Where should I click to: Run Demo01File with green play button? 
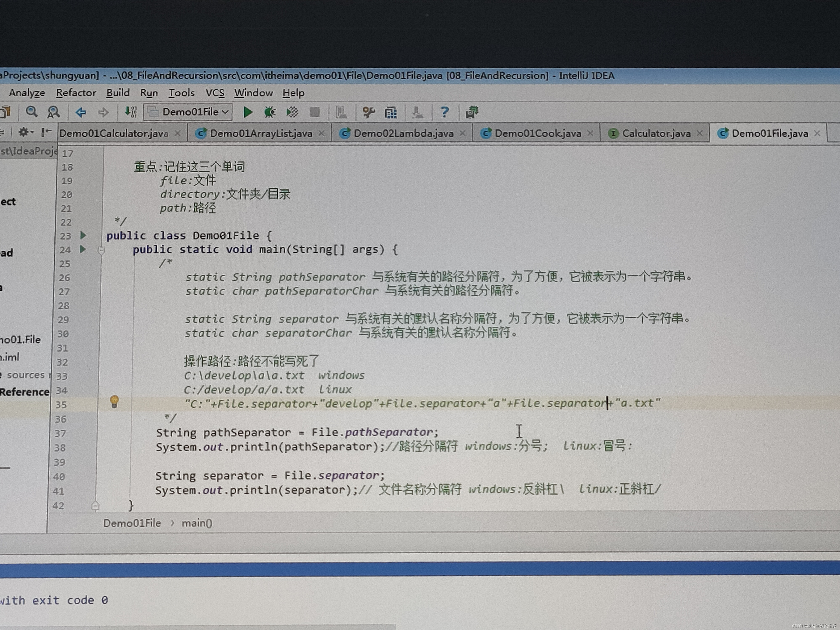pos(248,112)
